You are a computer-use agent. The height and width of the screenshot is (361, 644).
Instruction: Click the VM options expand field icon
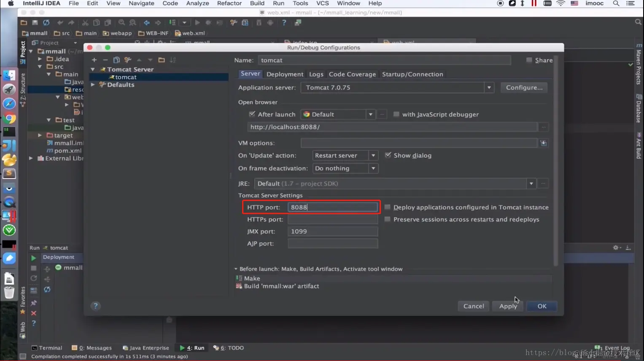pos(544,143)
